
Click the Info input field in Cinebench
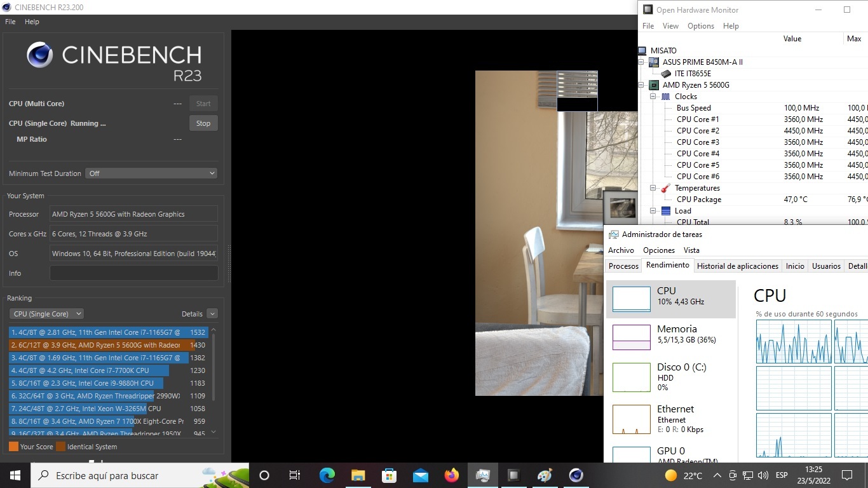click(133, 273)
